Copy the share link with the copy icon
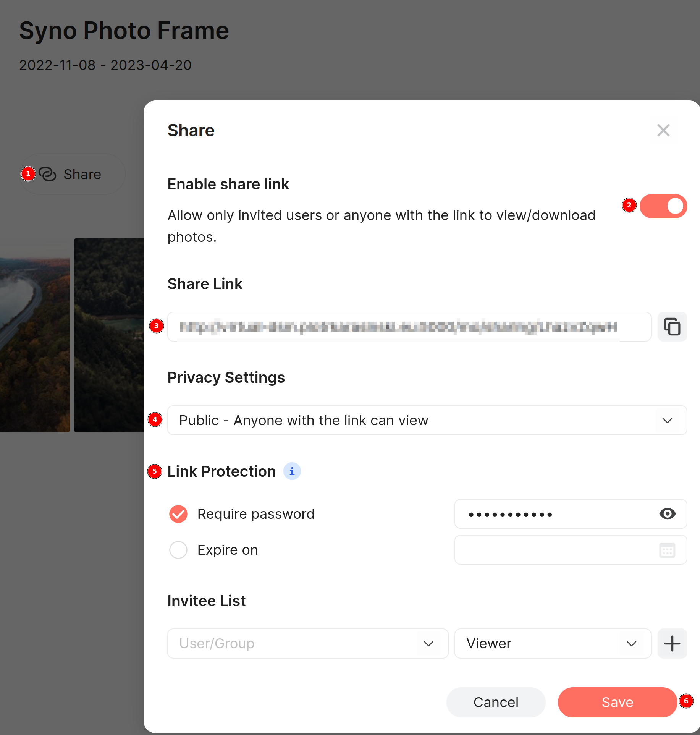 [x=672, y=327]
